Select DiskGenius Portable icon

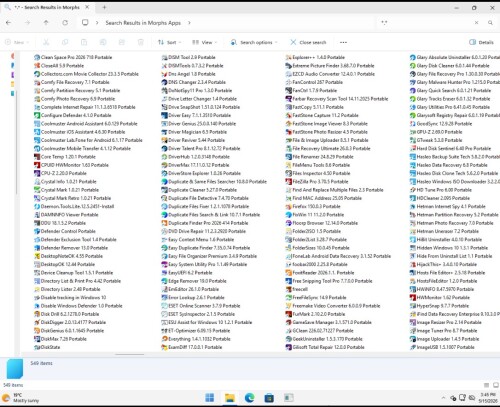tap(37, 331)
